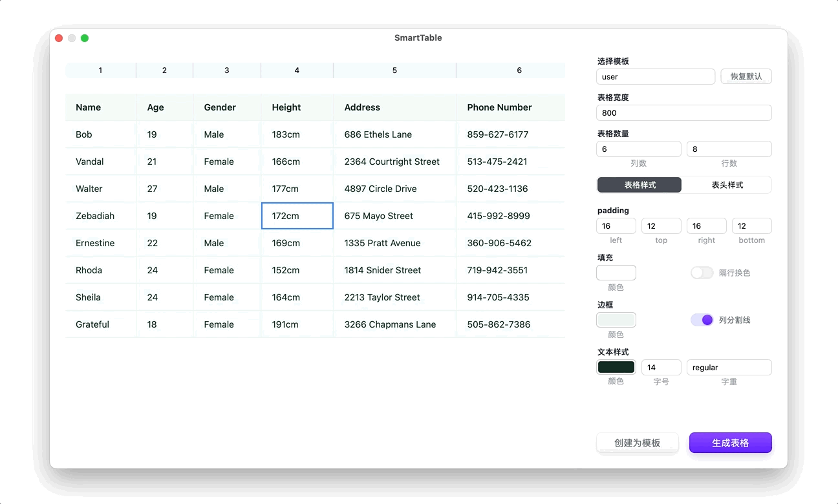Viewport: 838px width, 504px height.
Task: Click phone number 859-627-6177
Action: 511,134
